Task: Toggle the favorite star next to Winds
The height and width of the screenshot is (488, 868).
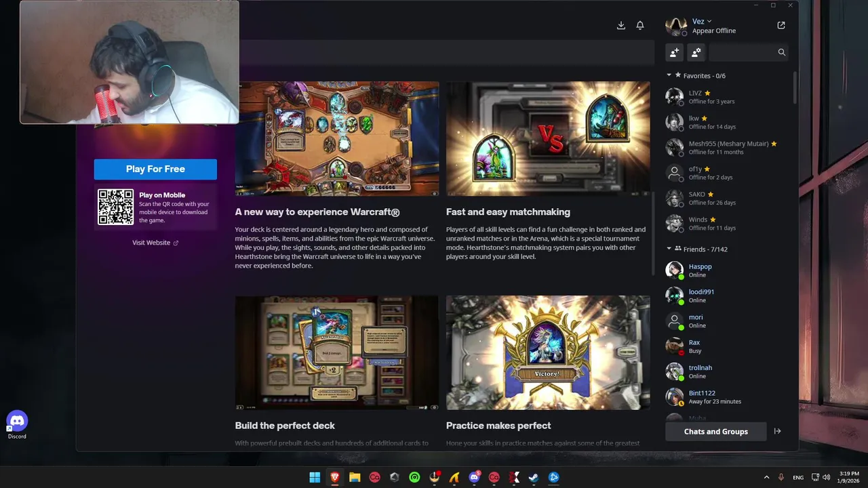Action: (x=713, y=220)
